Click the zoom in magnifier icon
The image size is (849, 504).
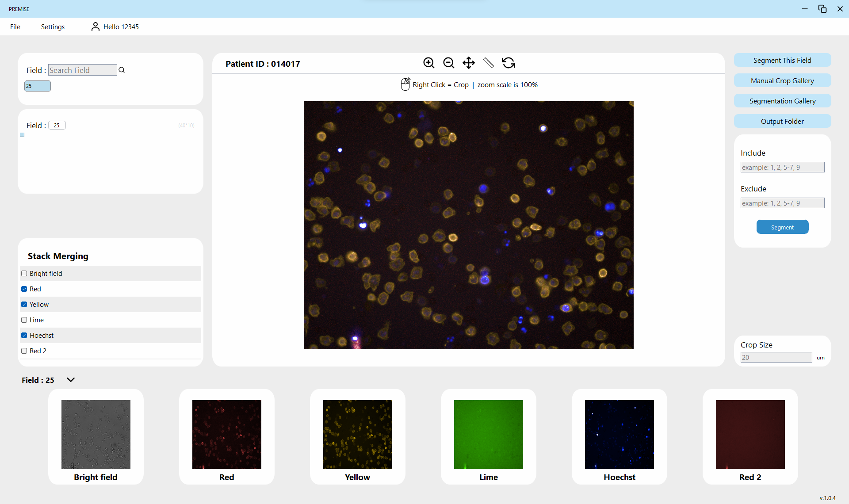click(x=428, y=63)
